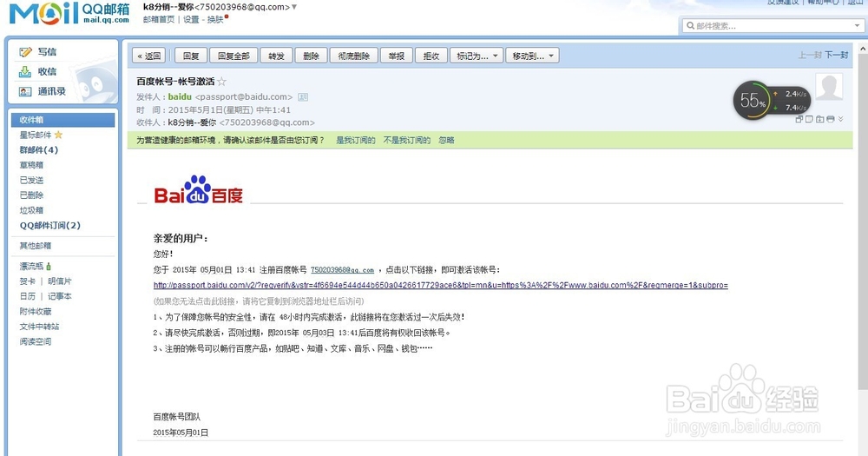Expand the search box dropdown arrow
The height and width of the screenshot is (456, 868).
[857, 25]
